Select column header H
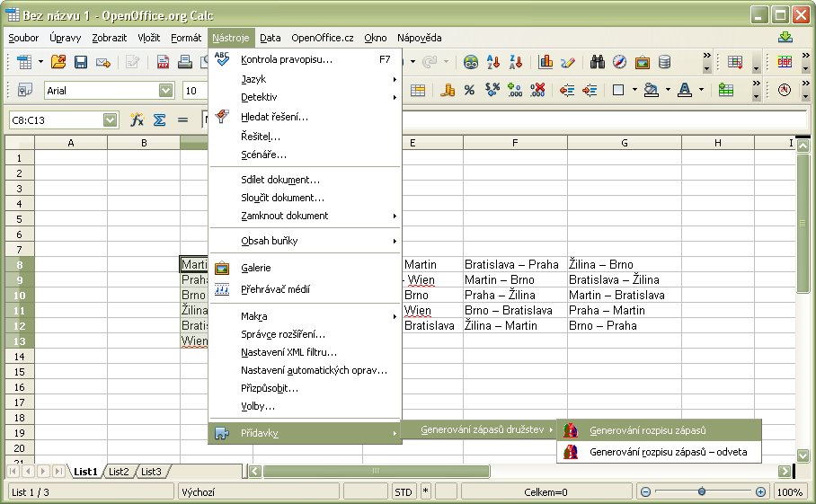 (x=718, y=143)
